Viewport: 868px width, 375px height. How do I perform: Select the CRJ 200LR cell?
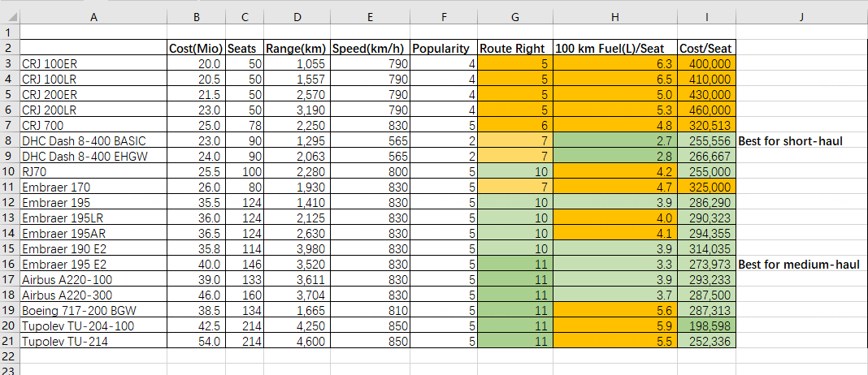coord(93,110)
